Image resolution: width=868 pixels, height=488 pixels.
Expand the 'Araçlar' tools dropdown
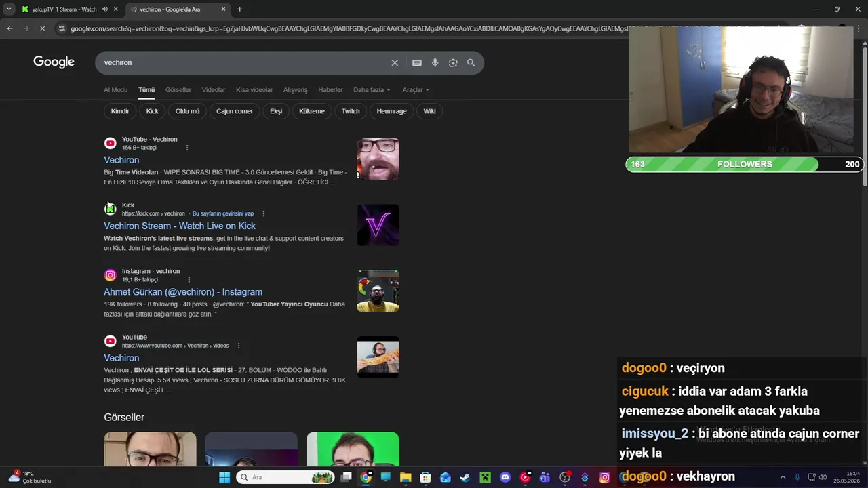(416, 90)
